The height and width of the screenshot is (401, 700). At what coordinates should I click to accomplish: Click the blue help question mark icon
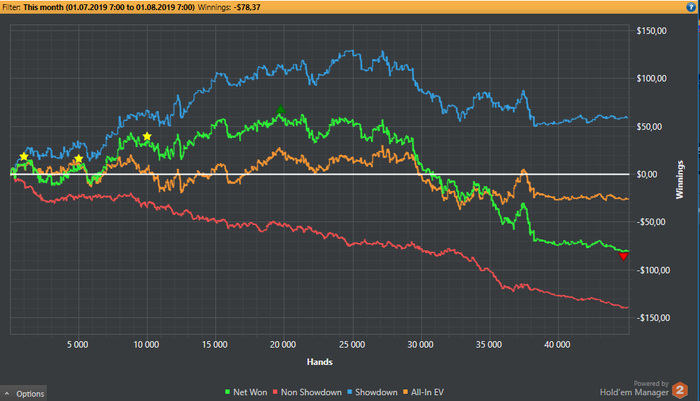tap(691, 7)
